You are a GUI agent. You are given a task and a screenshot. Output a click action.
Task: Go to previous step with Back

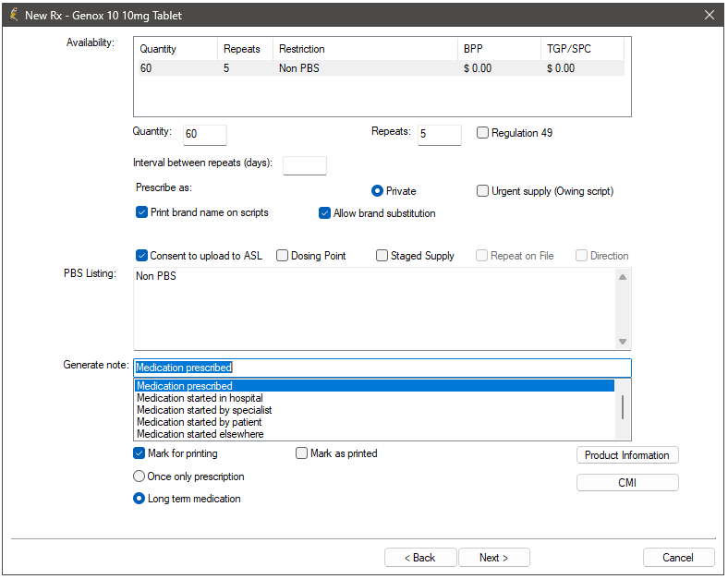tap(420, 558)
